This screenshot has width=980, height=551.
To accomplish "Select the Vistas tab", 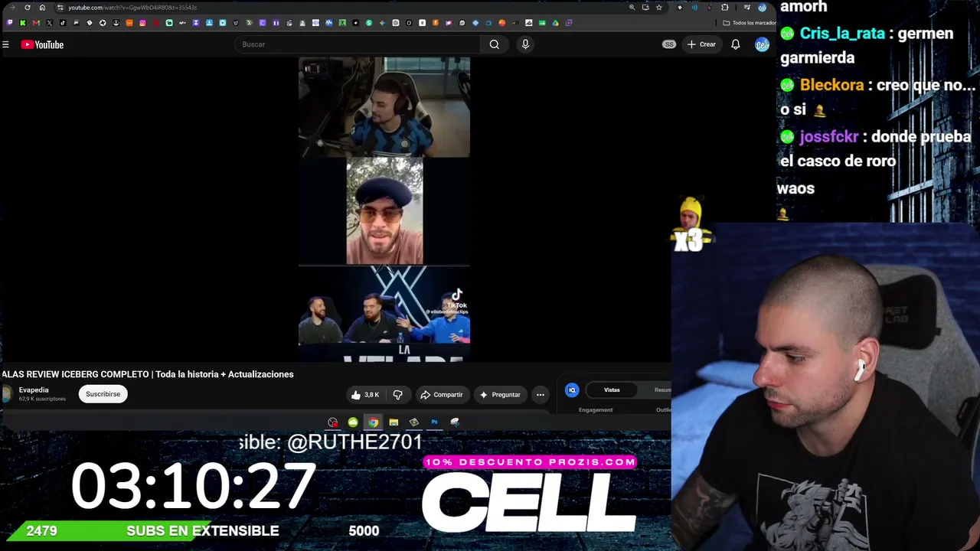I will point(612,390).
